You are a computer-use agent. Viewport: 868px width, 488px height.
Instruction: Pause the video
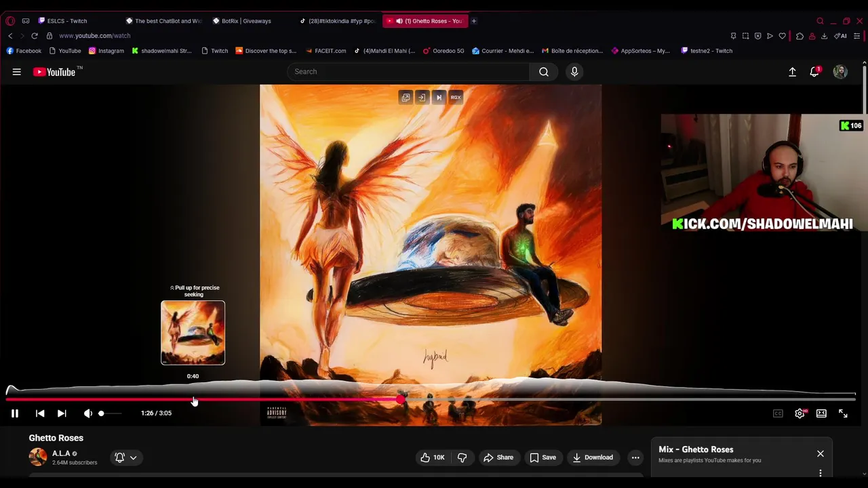point(15,413)
